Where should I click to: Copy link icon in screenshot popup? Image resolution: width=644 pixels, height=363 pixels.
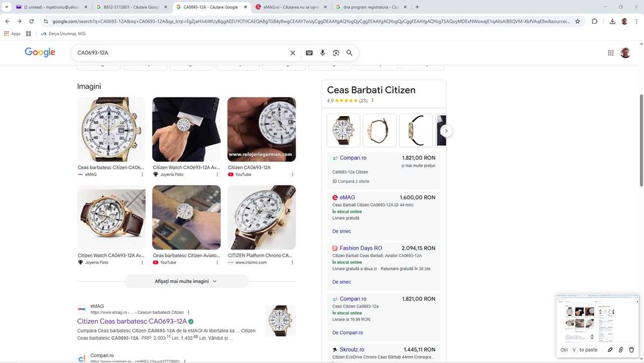[x=621, y=350]
